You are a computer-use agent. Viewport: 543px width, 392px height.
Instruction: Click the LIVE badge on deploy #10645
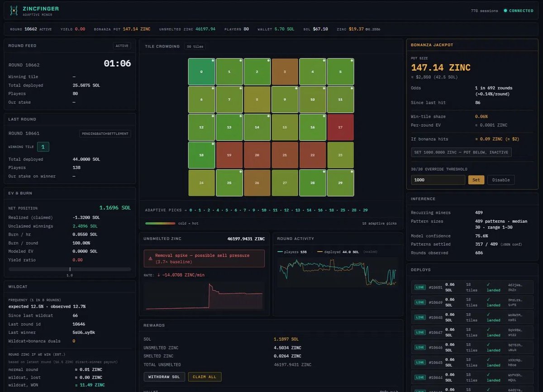(420, 362)
